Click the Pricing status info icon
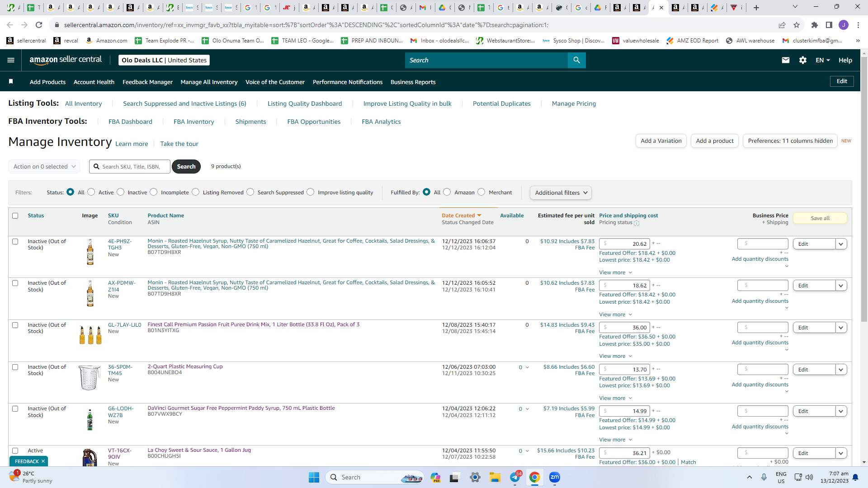 637,223
